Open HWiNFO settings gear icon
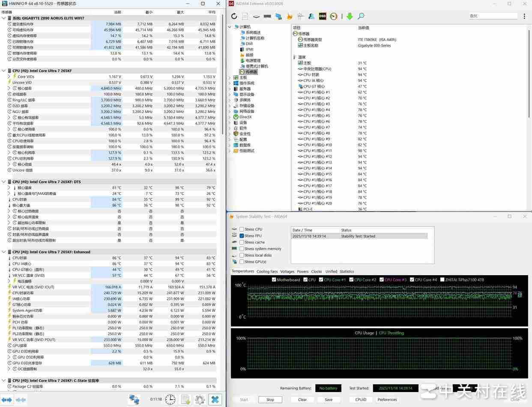This screenshot has width=532, height=407. 200,399
